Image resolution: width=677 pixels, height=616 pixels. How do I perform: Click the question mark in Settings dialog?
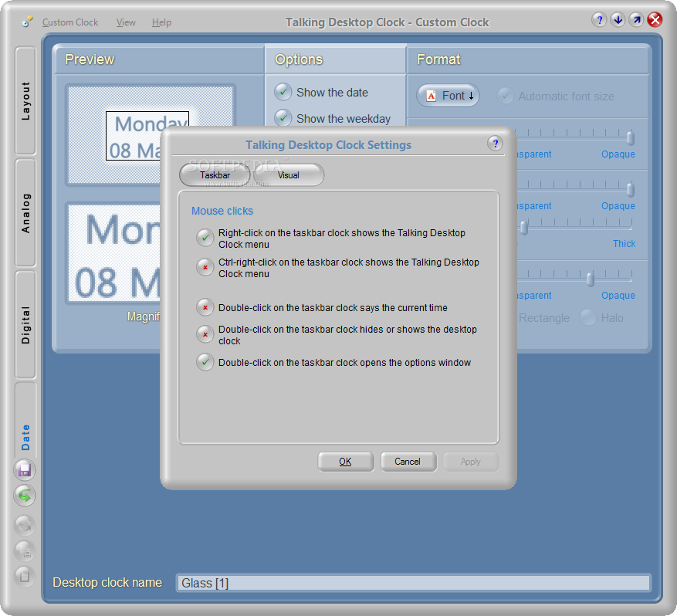(496, 144)
